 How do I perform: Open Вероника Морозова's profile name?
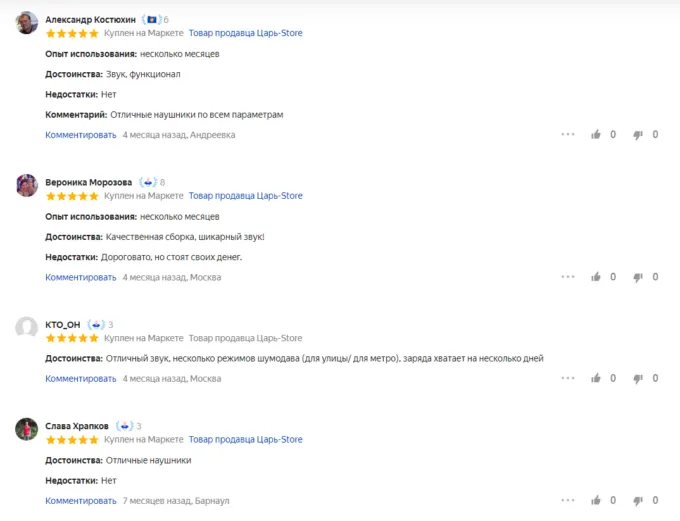89,182
